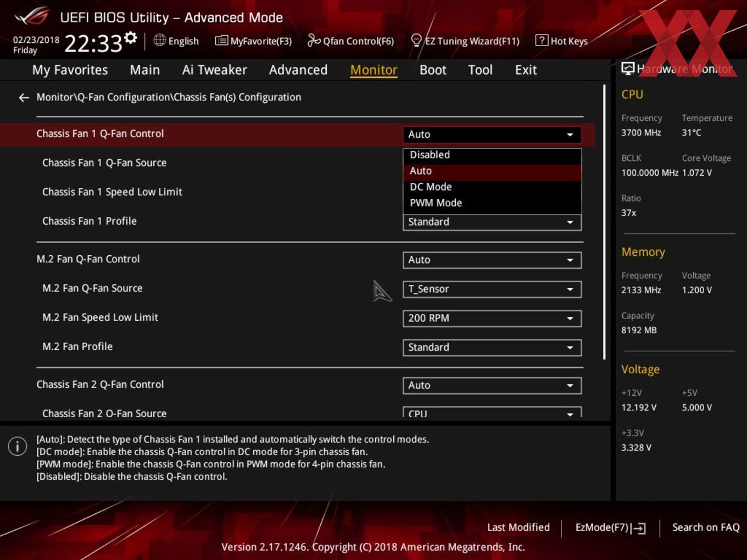Open the Tool tab
Viewport: 747px width, 560px height.
point(480,70)
